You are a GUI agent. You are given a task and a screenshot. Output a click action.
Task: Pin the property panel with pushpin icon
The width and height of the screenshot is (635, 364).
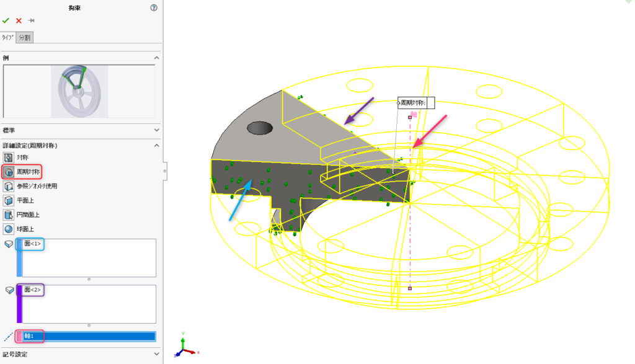coord(31,20)
